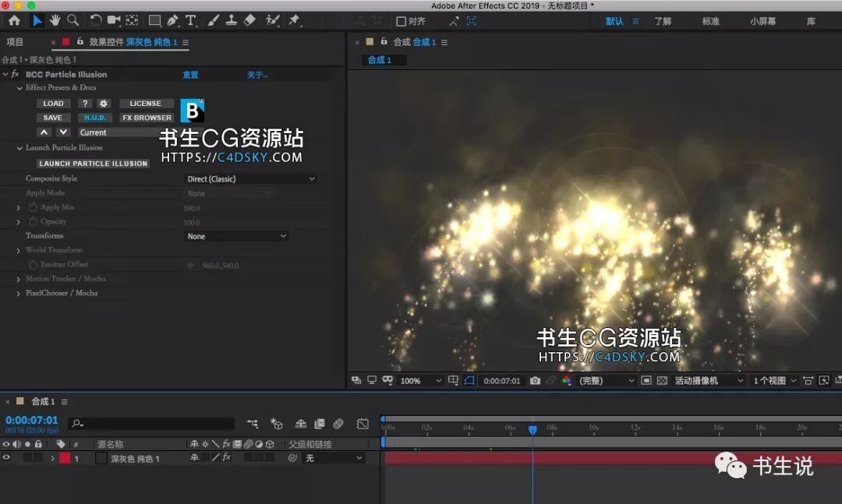Click the red layer color swatch
842x504 pixels.
click(63, 458)
